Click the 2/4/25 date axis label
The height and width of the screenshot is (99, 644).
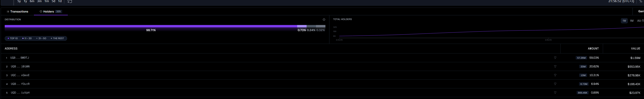(339, 40)
